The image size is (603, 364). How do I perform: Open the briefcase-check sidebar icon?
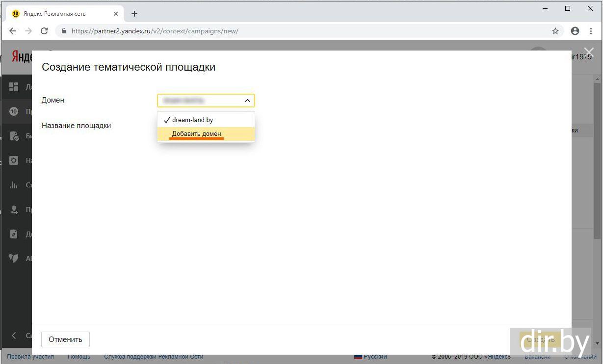(x=14, y=136)
